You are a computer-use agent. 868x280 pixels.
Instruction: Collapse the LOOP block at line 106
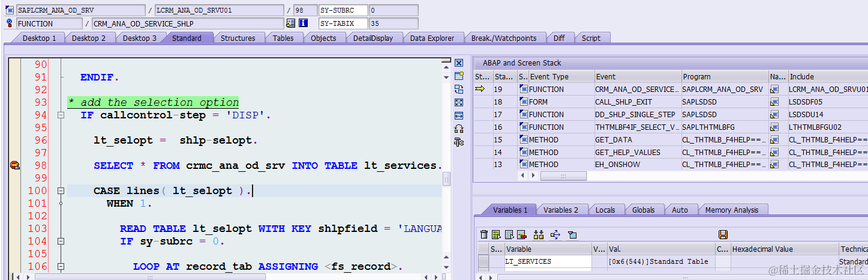61,266
